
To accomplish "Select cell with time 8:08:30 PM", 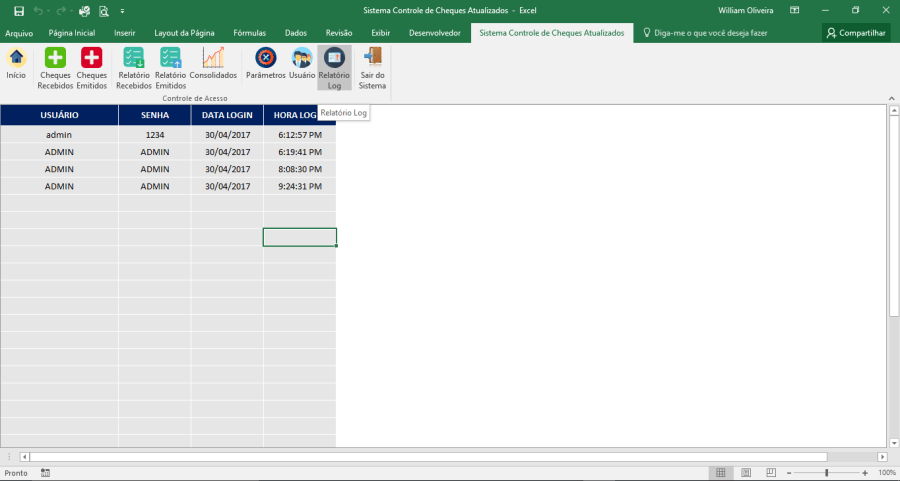I will (x=300, y=169).
